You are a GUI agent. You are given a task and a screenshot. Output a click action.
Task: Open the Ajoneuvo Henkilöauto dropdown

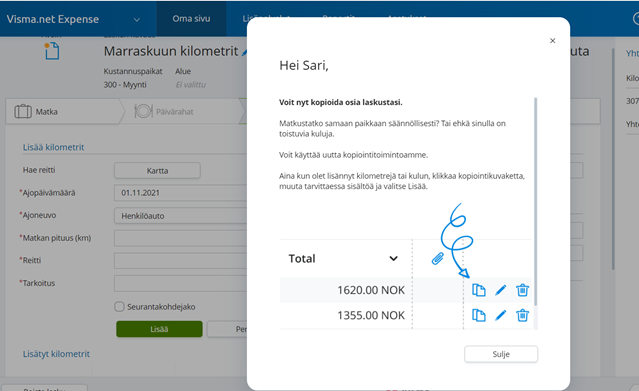[x=181, y=216]
